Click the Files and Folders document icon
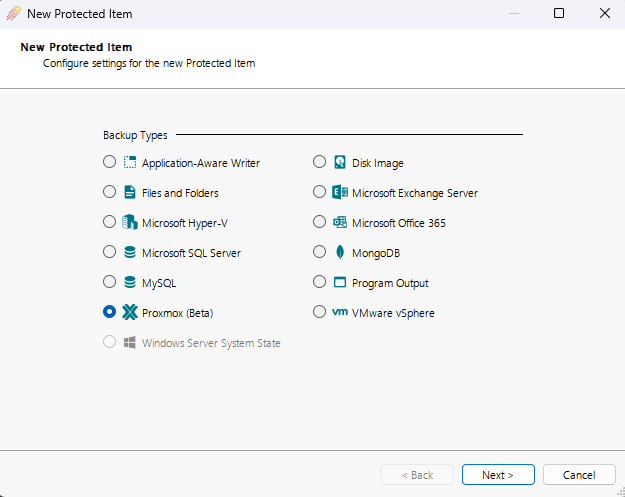 [129, 192]
